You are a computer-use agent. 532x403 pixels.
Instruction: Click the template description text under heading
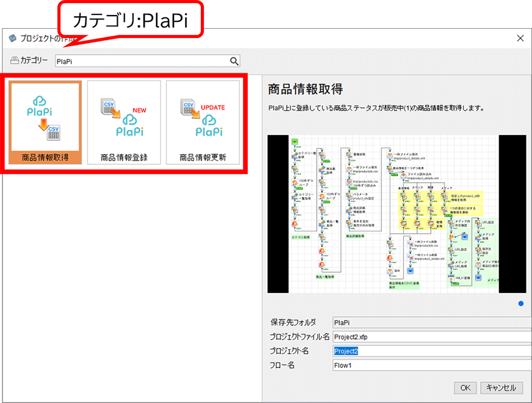click(x=376, y=108)
